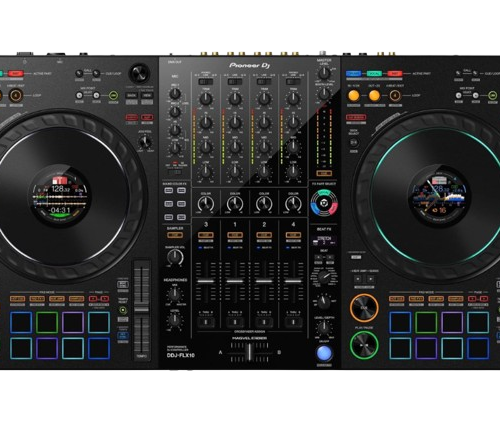Grab the Magvel crossfader handle
This screenshot has height=421, width=500.
249,352
